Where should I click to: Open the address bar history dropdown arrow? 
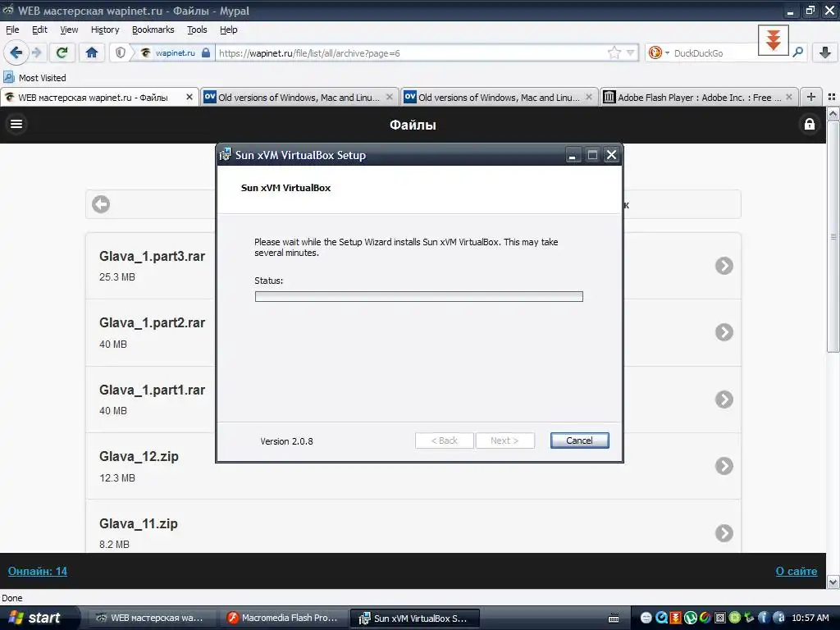click(631, 52)
